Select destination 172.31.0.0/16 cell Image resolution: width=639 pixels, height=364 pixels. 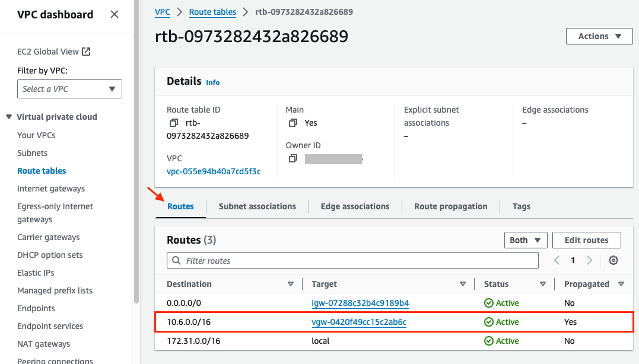click(193, 341)
